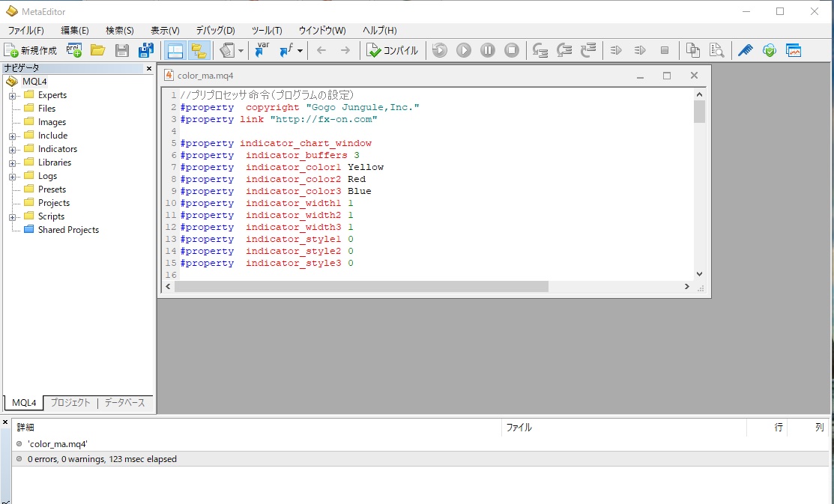Pause debugging with the pause icon
The image size is (834, 504).
tap(488, 50)
